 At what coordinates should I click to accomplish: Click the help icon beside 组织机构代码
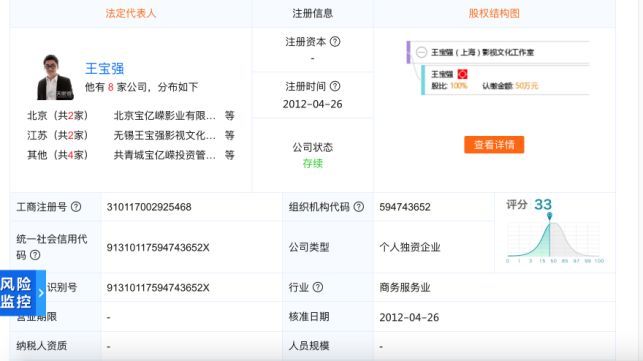click(358, 207)
